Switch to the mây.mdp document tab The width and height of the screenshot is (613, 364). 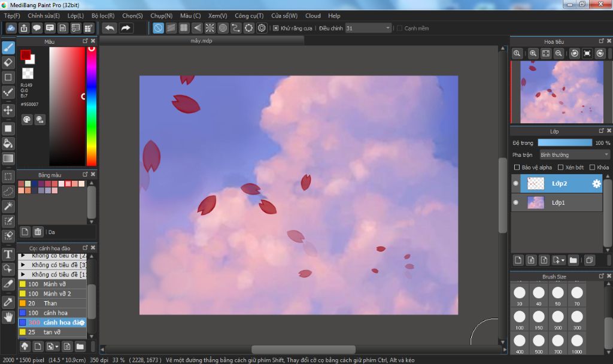click(x=201, y=41)
